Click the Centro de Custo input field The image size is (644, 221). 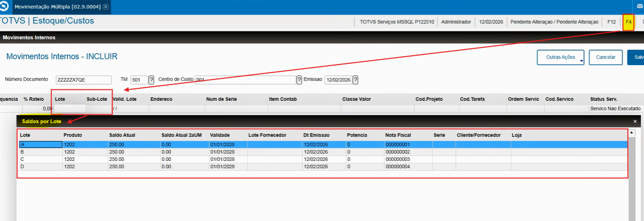pos(245,80)
